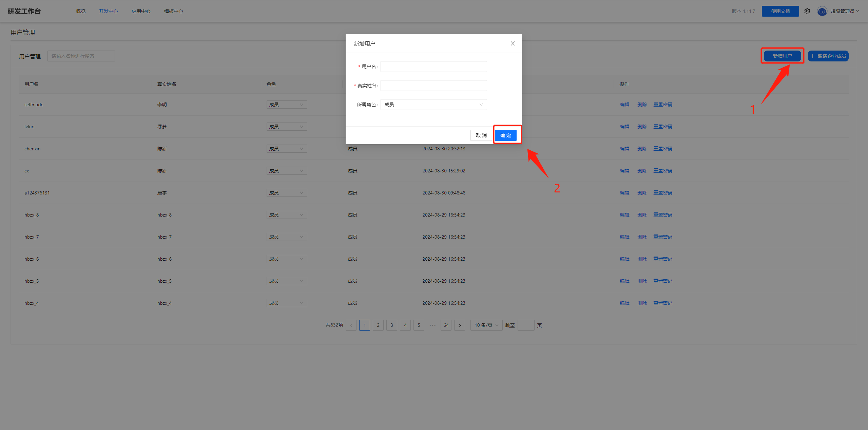This screenshot has width=868, height=430.
Task: Edit the hbzx_7 user
Action: tap(624, 237)
